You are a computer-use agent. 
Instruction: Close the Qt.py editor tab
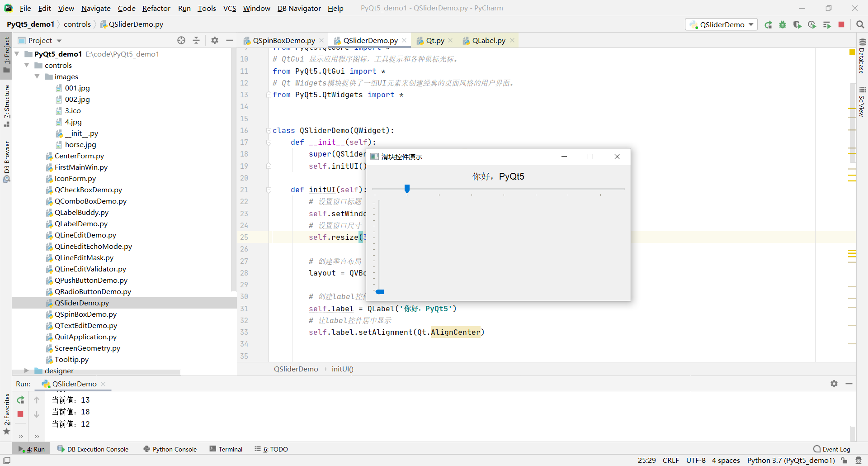[450, 40]
